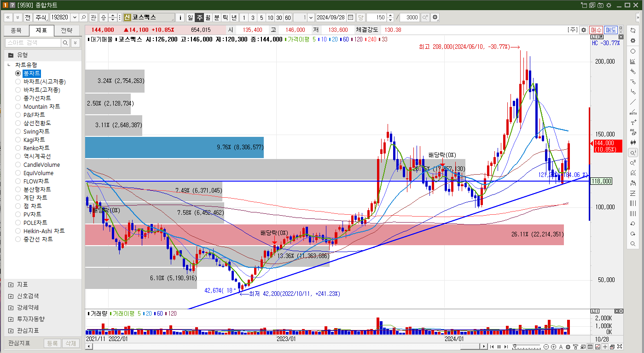Image resolution: width=644 pixels, height=353 pixels.
Task: Click the chart zoom slider handle
Action: tap(515, 346)
